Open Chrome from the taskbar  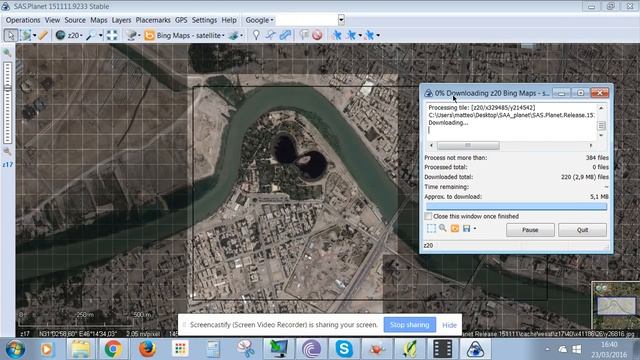[113, 349]
